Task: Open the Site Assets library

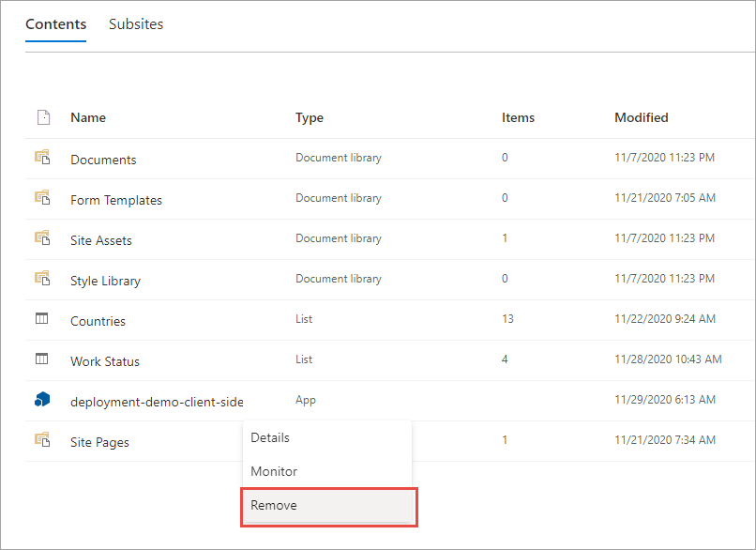Action: 100,240
